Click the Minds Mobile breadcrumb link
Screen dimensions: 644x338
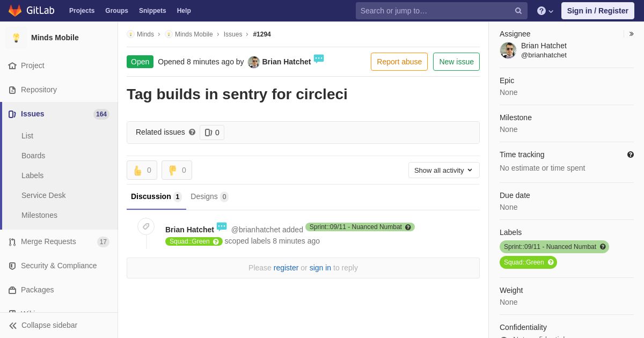[x=194, y=34]
